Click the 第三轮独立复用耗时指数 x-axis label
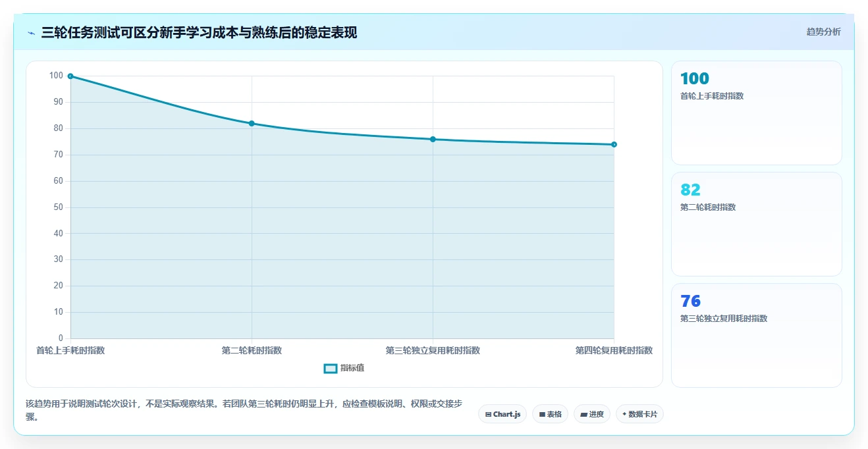This screenshot has height=449, width=868. click(x=433, y=350)
